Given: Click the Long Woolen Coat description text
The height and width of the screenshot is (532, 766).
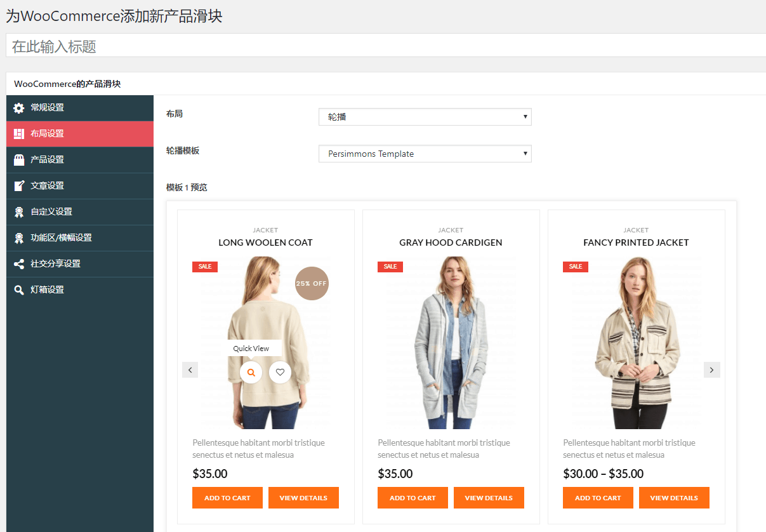Looking at the screenshot, I should (x=258, y=449).
